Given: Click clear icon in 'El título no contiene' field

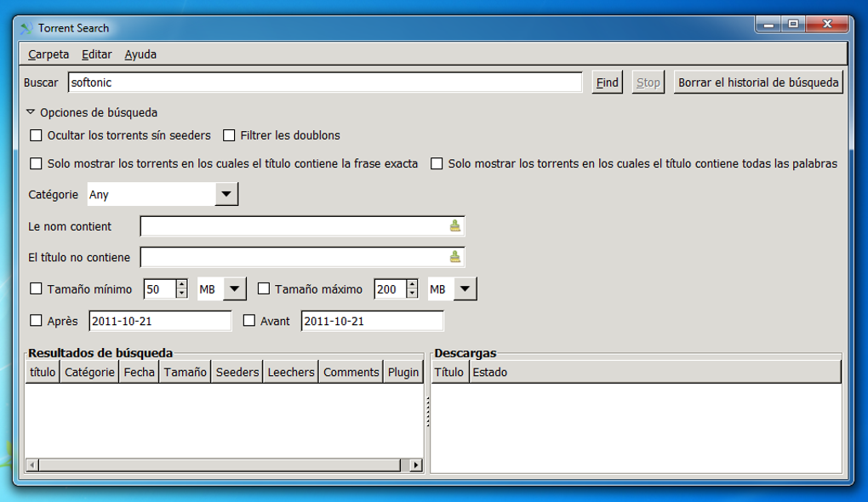Looking at the screenshot, I should tap(454, 257).
